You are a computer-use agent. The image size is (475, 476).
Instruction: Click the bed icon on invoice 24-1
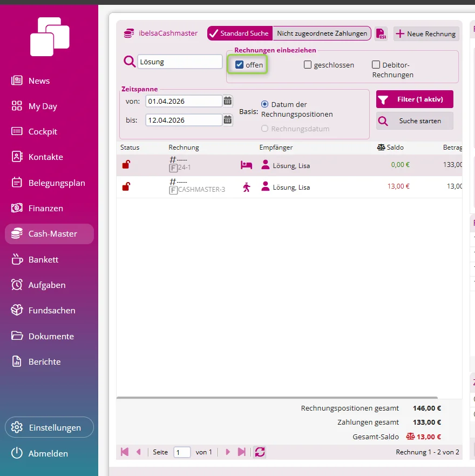tap(246, 165)
